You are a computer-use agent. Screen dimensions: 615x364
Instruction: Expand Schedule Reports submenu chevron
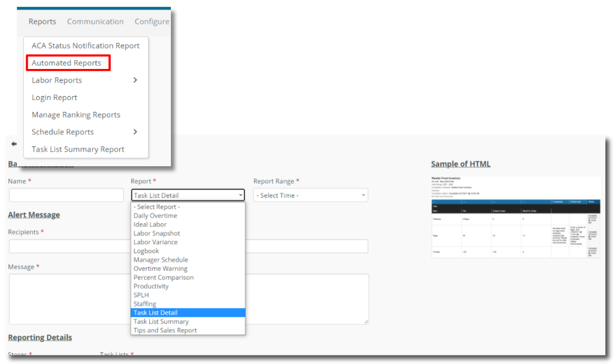pyautogui.click(x=135, y=132)
